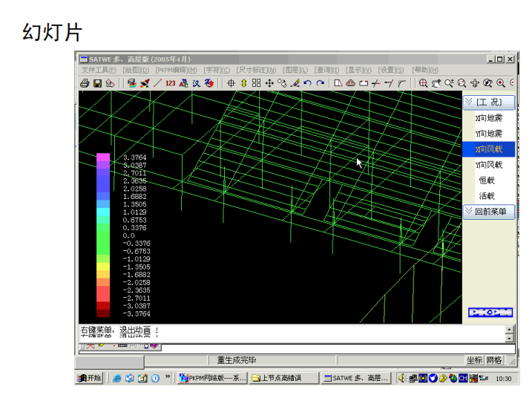
Task: Open the [显示](V) menu
Action: [358, 70]
